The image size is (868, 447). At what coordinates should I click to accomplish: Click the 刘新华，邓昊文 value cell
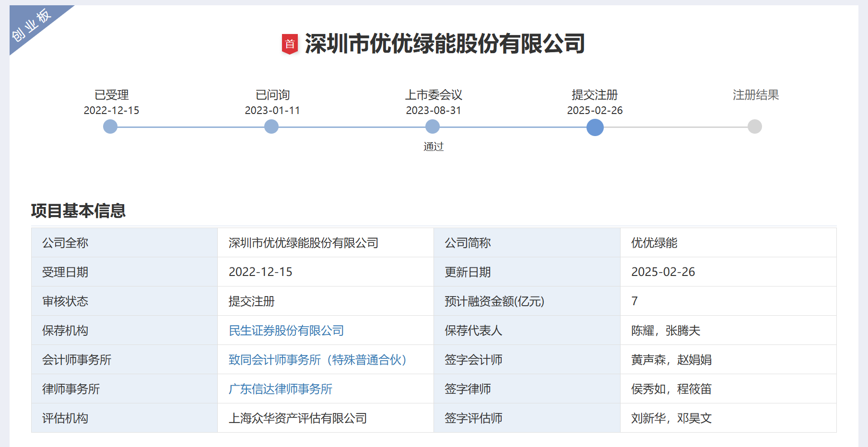[x=728, y=418]
